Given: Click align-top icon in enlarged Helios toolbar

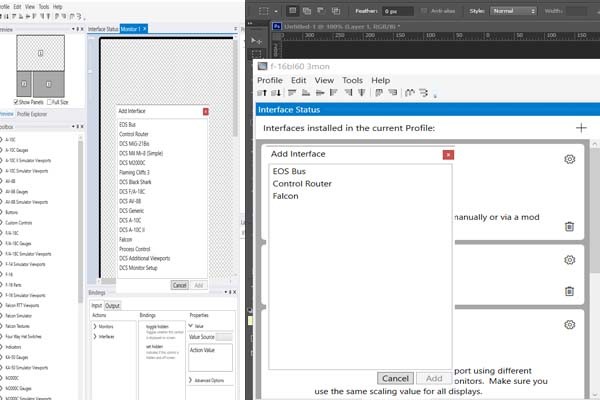Looking at the screenshot, I should pos(292,93).
